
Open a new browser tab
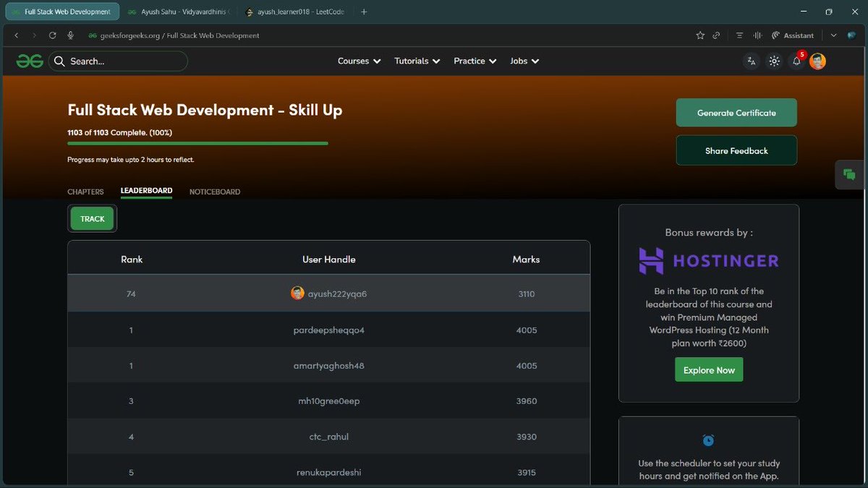(364, 12)
